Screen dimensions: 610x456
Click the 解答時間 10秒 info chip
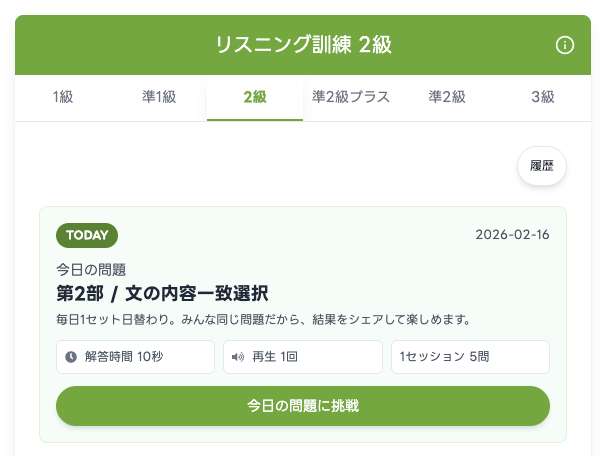click(136, 357)
